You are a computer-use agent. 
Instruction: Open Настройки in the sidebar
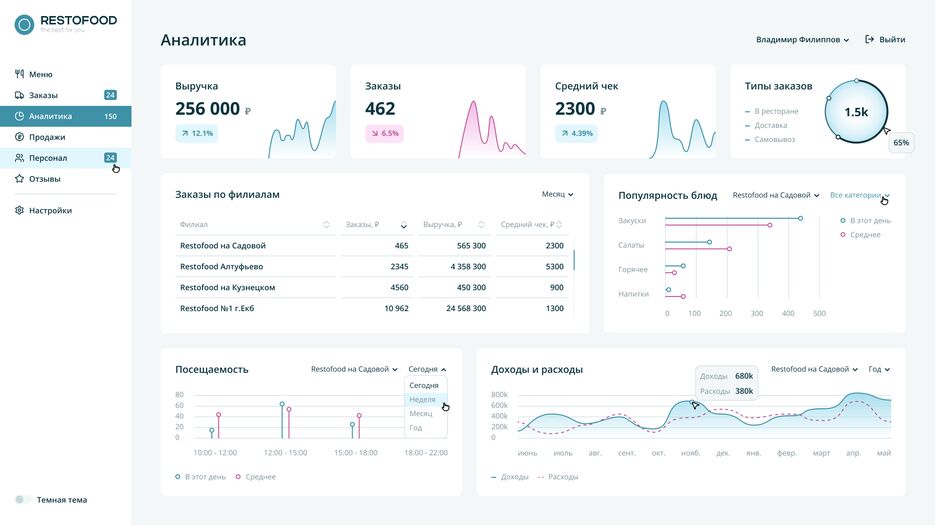(66, 210)
